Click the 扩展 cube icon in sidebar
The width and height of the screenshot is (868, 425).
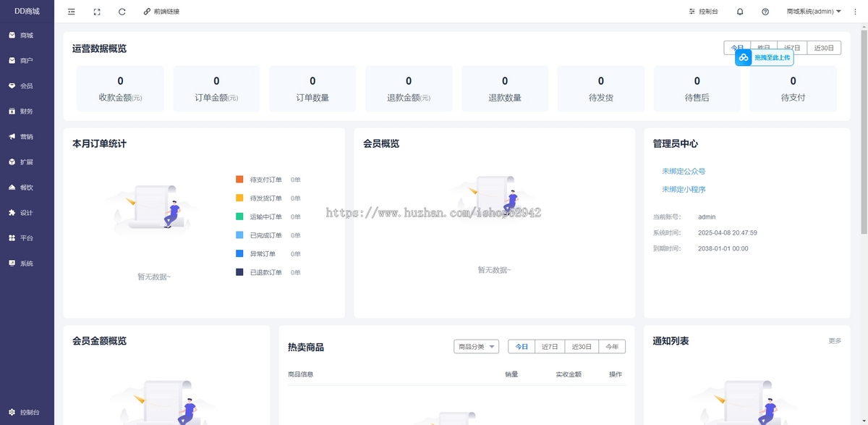(12, 162)
